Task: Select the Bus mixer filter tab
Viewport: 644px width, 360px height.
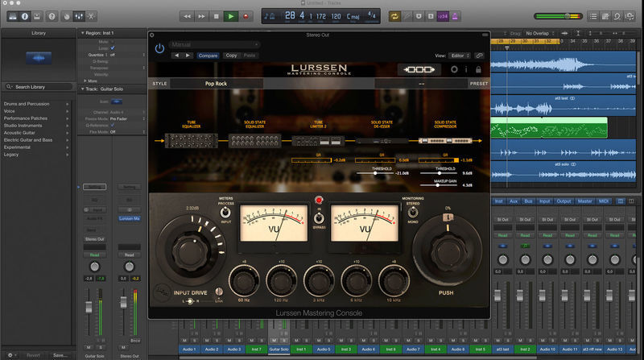Action: pyautogui.click(x=528, y=201)
